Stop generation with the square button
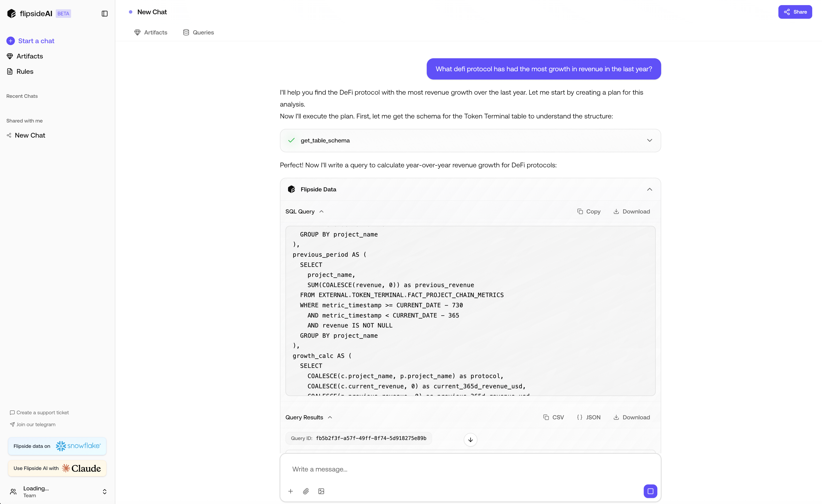Viewport: 822px width, 504px height. [x=650, y=491]
